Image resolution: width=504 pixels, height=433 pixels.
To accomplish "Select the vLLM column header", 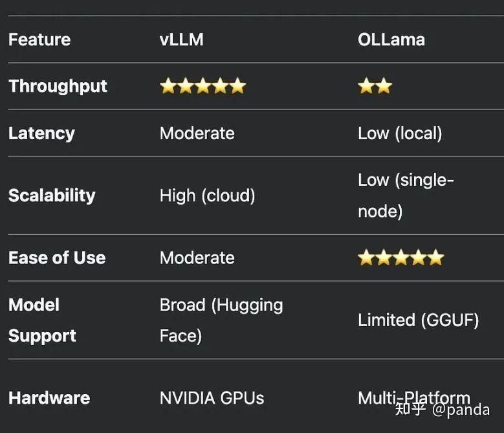I will coord(182,39).
